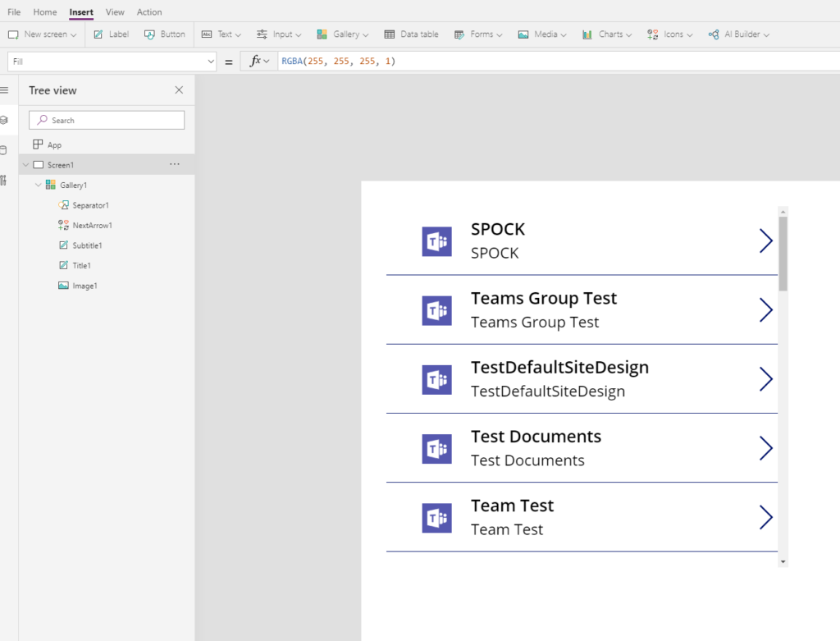Click the next arrow on SPOCK row
840x641 pixels.
pos(766,240)
